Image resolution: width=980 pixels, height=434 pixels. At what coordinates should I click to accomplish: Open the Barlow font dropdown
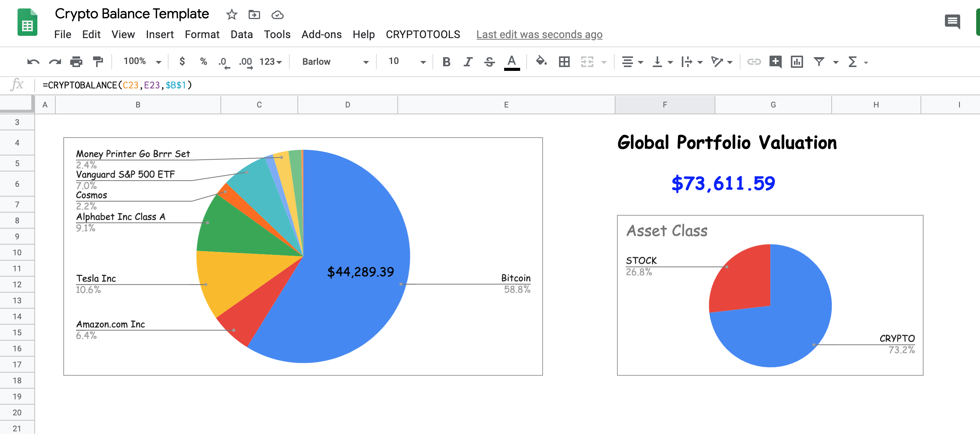335,62
